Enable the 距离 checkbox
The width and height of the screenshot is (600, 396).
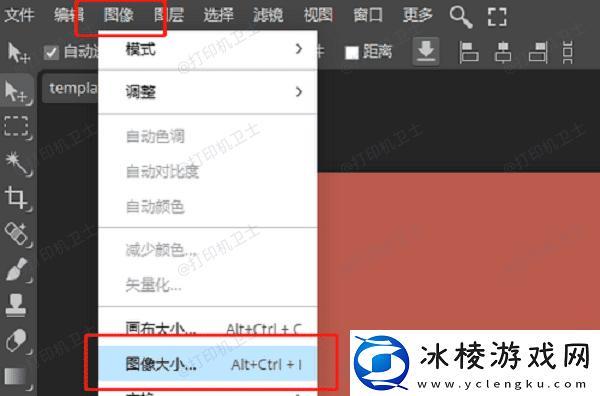tap(351, 52)
